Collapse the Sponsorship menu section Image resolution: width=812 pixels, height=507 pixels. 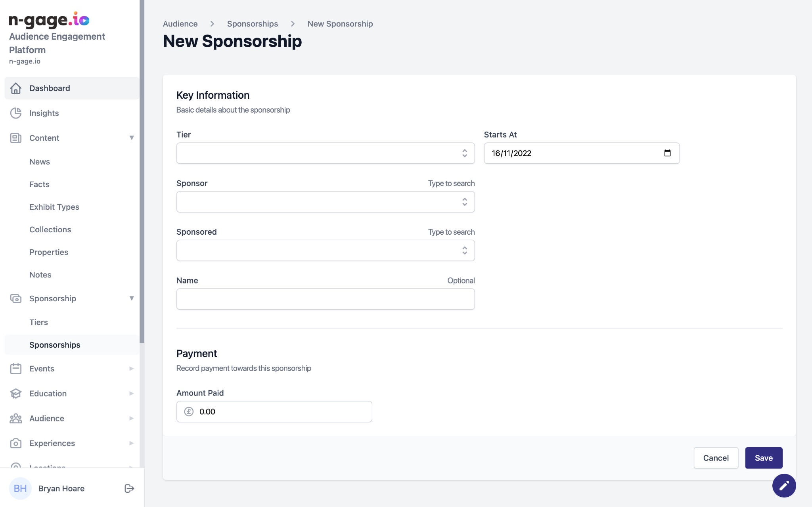(x=132, y=298)
